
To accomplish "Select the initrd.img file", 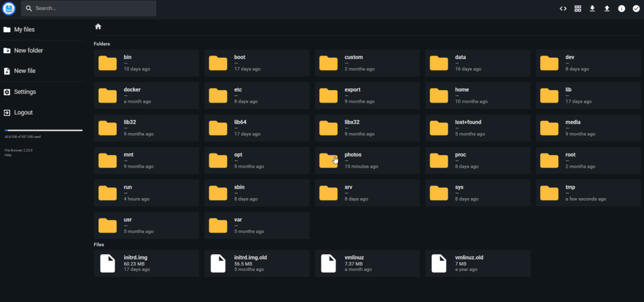I will 146,263.
